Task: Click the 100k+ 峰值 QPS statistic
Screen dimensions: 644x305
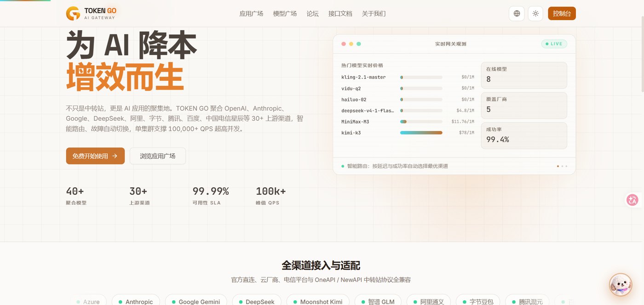Action: point(271,196)
